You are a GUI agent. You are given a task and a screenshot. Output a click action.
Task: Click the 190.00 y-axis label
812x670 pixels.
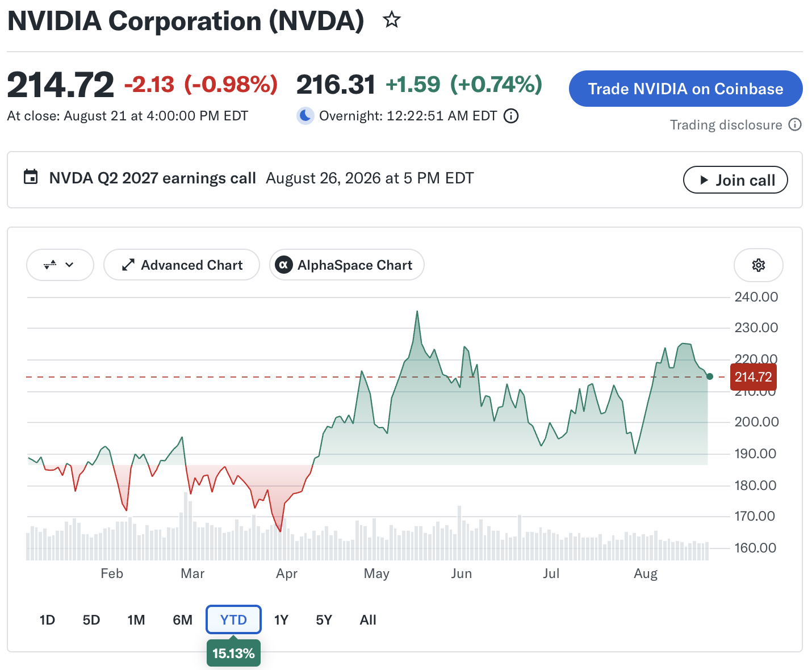[x=756, y=454]
